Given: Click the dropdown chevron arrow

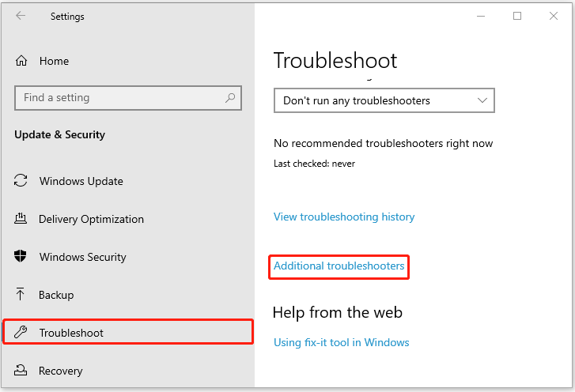Looking at the screenshot, I should point(482,100).
